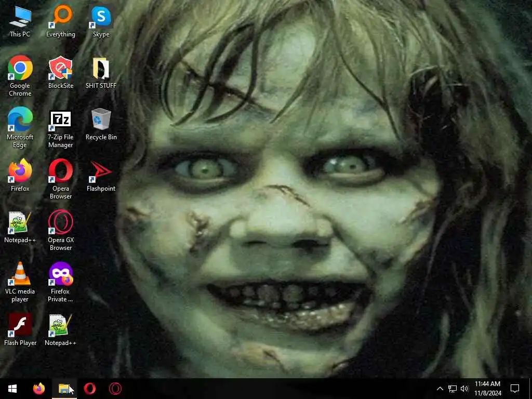The height and width of the screenshot is (399, 532).
Task: Select the Flash Player desktop shortcut
Action: pyautogui.click(x=20, y=330)
